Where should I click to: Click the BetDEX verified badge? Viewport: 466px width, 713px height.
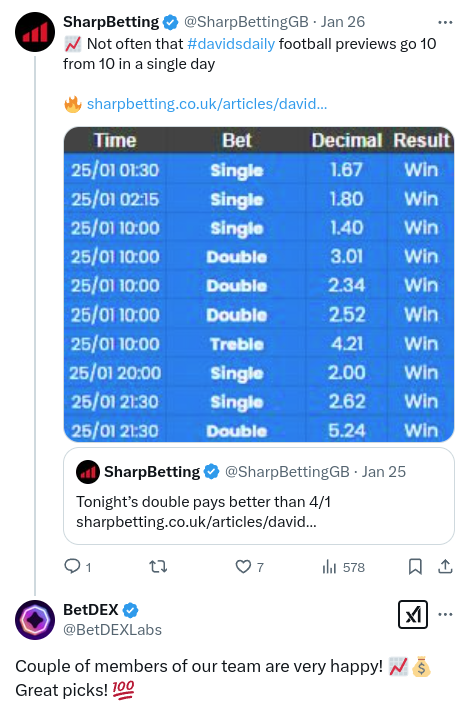130,610
